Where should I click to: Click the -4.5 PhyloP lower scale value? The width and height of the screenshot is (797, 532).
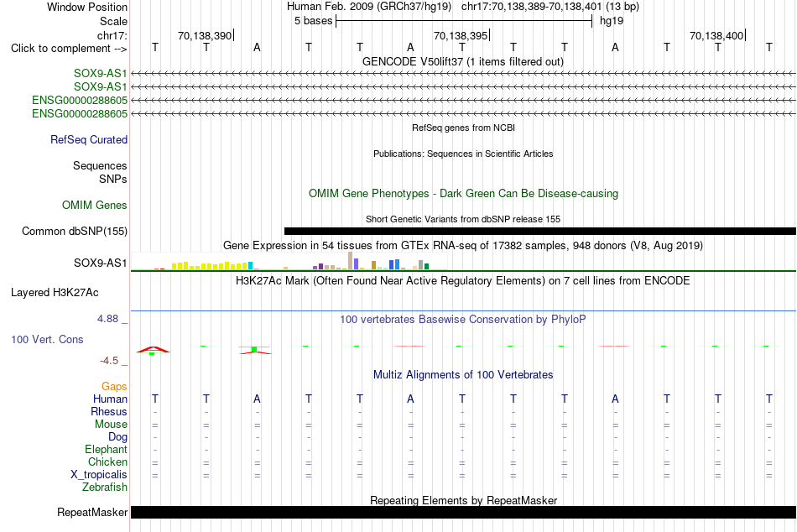[x=109, y=361]
